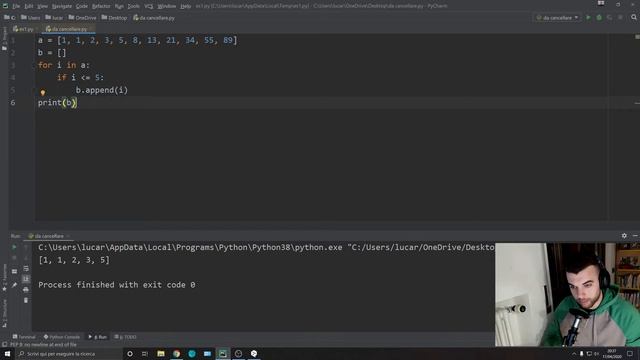This screenshot has width=640, height=360.
Task: Open the Run configuration dropdown da cancellare
Action: (x=558, y=18)
